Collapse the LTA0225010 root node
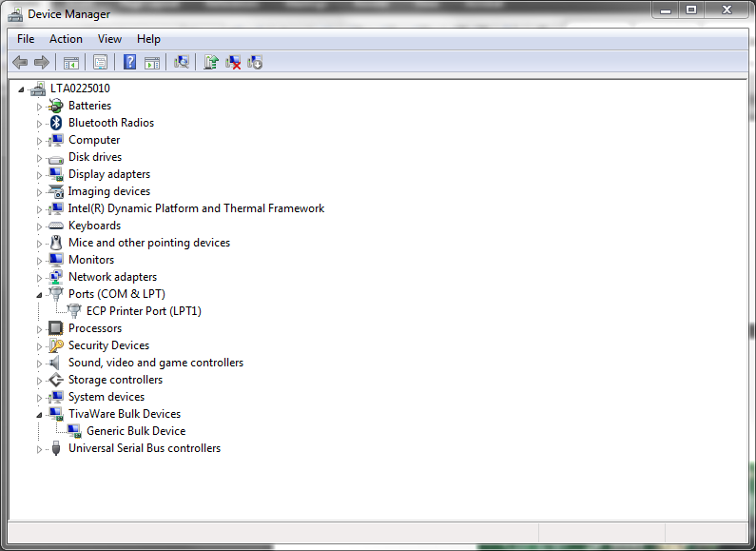Screen dimensions: 756x551 21,89
